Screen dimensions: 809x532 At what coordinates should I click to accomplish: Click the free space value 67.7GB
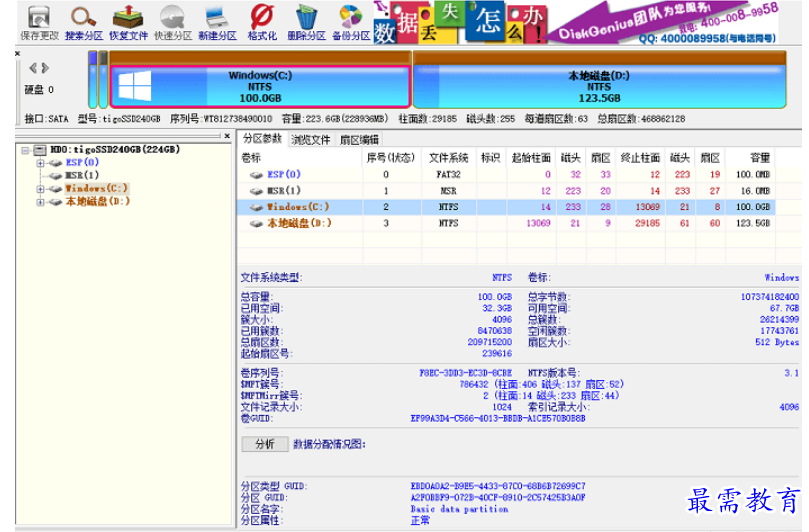(784, 308)
